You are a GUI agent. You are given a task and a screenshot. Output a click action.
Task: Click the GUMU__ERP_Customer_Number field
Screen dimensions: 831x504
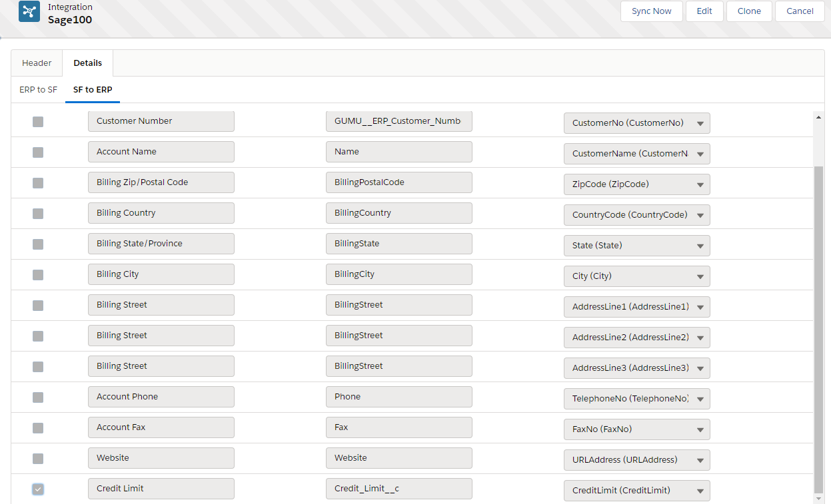[x=399, y=121]
